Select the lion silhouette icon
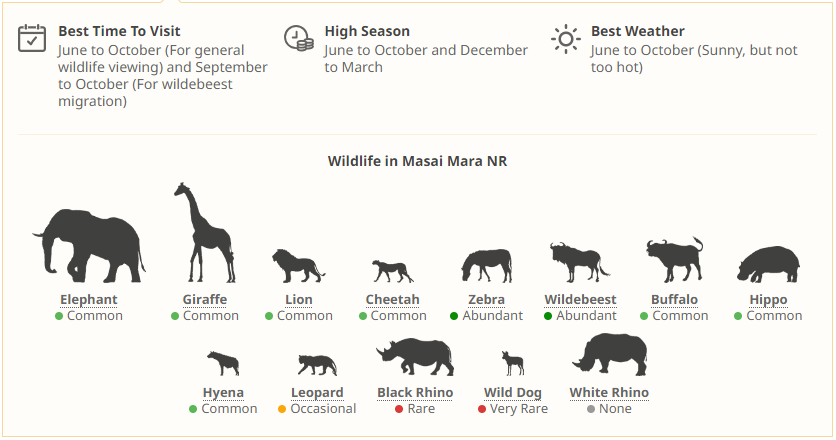The width and height of the screenshot is (836, 440). tap(297, 265)
